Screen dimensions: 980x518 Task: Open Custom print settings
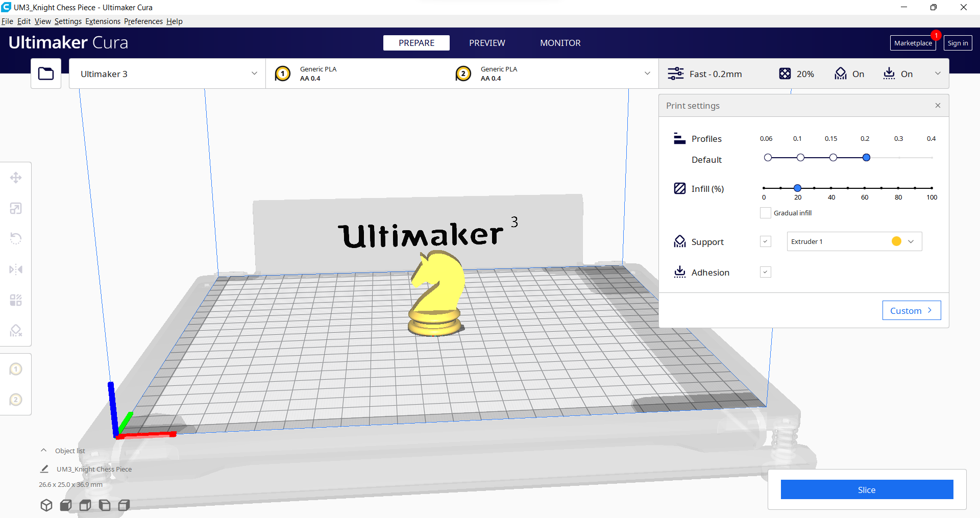coord(912,310)
